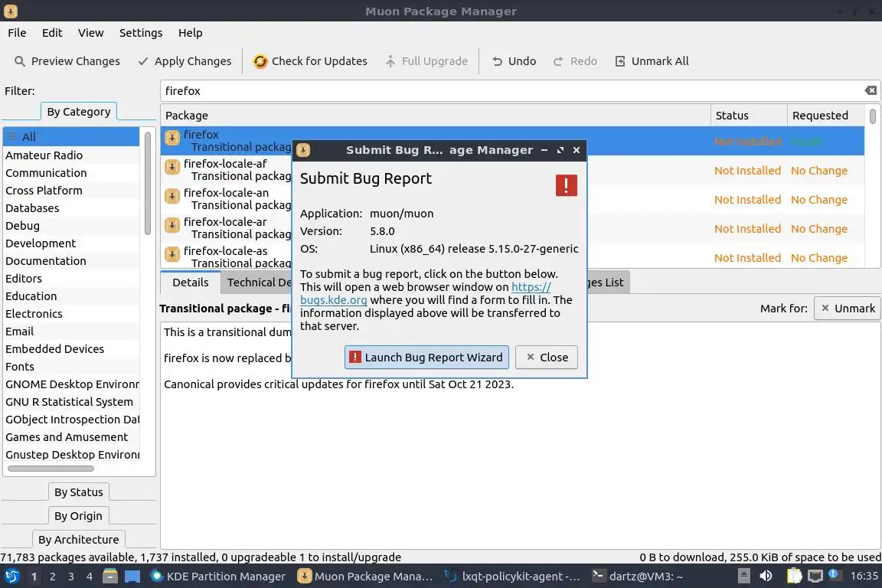882x588 pixels.
Task: Click the notification tray icon with info badge
Action: (x=835, y=575)
